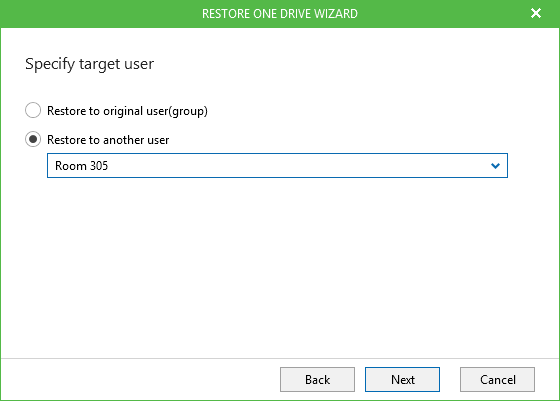Click the 'Restore to original user(group)' label
Screen dimensions: 560x401
coord(127,111)
